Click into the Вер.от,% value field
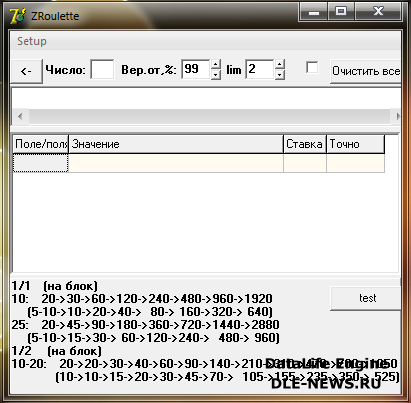 tap(196, 69)
